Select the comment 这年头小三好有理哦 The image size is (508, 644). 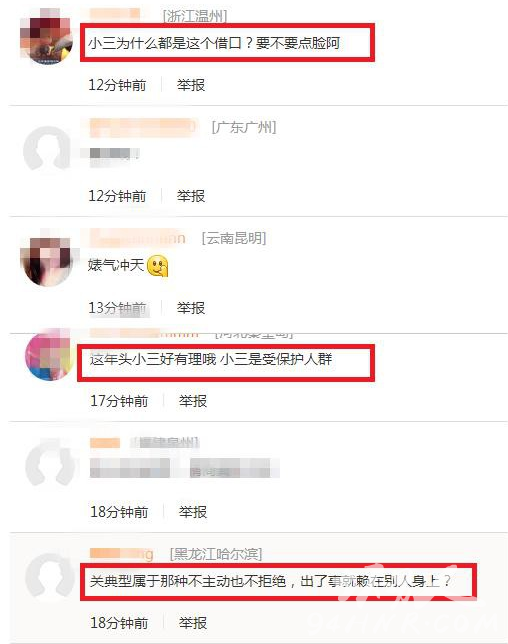point(211,359)
